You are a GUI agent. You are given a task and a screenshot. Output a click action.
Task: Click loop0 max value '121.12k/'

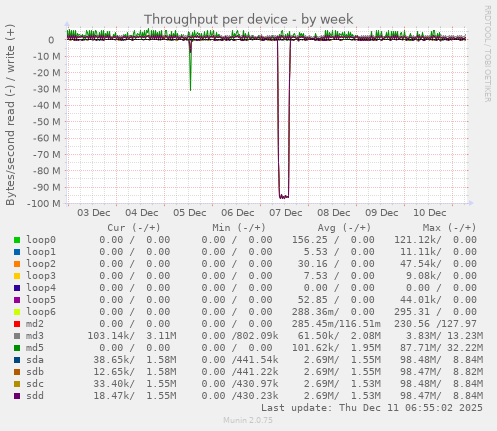click(418, 240)
